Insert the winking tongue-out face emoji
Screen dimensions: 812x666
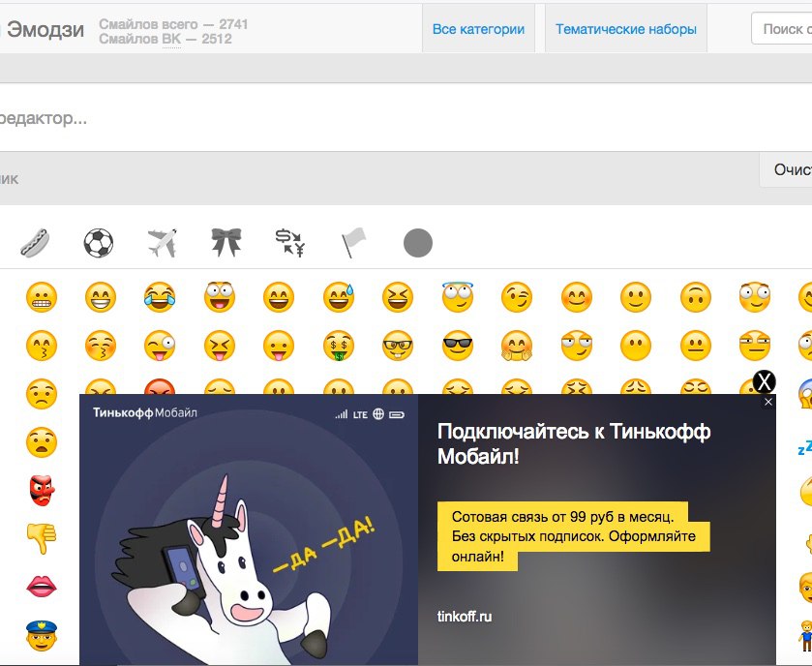[160, 346]
